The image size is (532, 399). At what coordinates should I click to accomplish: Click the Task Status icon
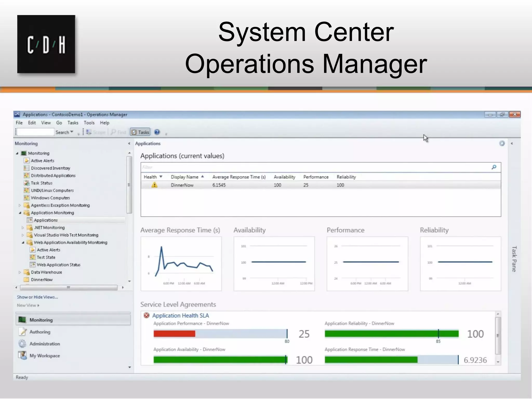point(26,183)
